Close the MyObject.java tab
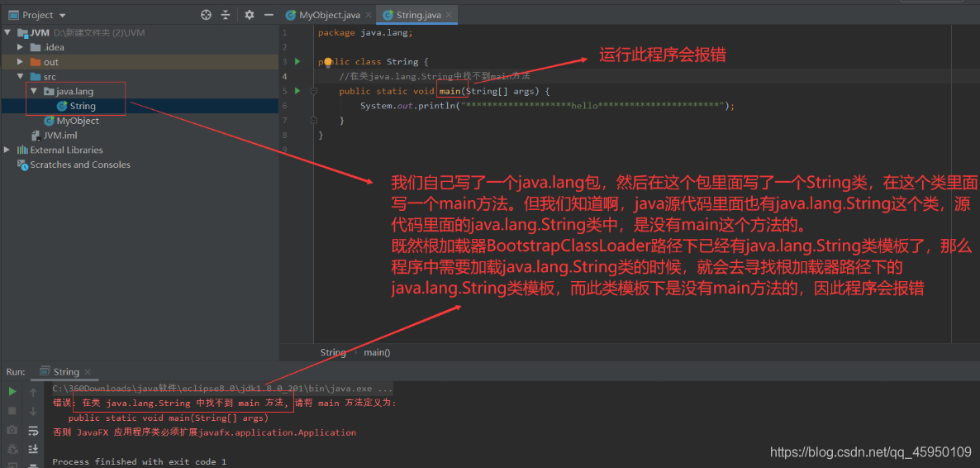The image size is (980, 468). click(x=369, y=14)
